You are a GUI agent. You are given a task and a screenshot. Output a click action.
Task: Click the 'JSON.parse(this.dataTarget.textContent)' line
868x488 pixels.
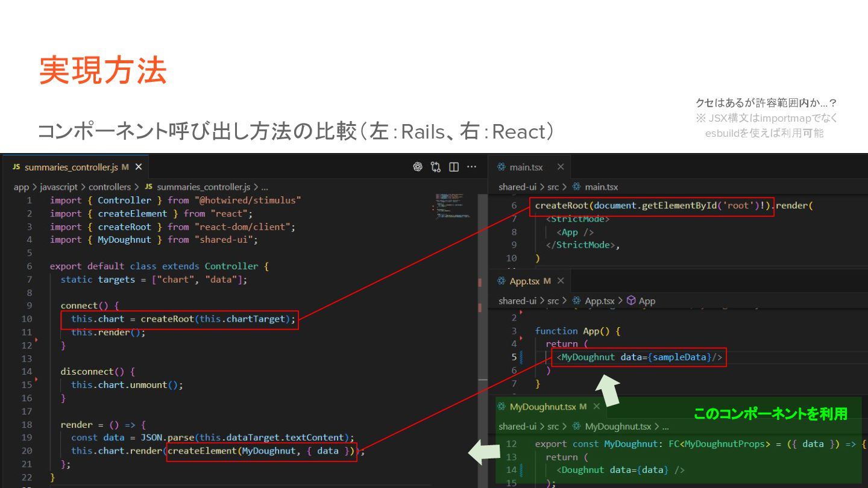coord(213,437)
